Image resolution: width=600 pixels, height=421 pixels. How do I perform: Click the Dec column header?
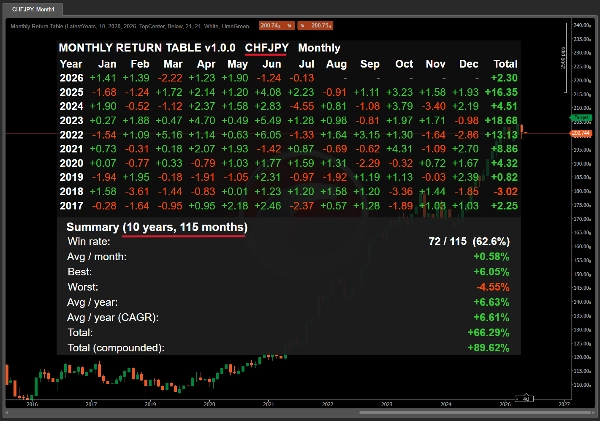pos(469,64)
